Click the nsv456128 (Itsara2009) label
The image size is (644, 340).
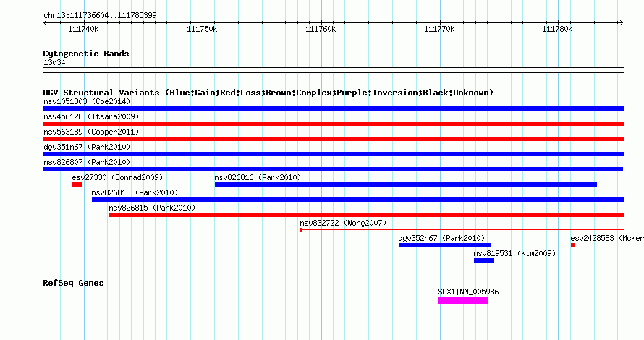click(x=91, y=116)
